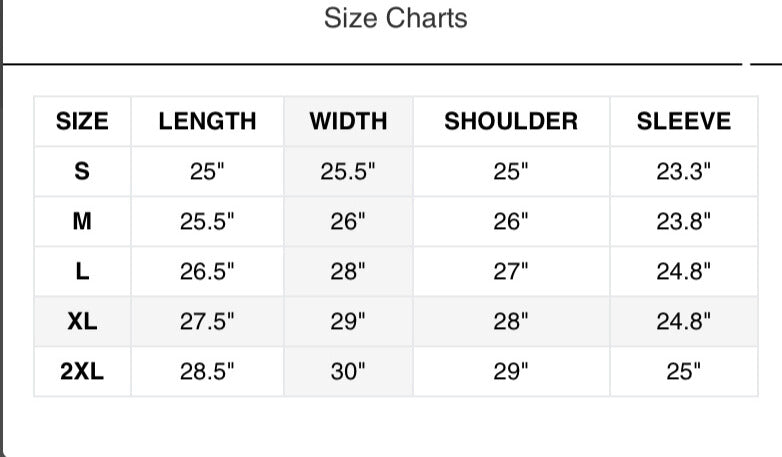Click the M size row label
This screenshot has width=782, height=457.
82,221
